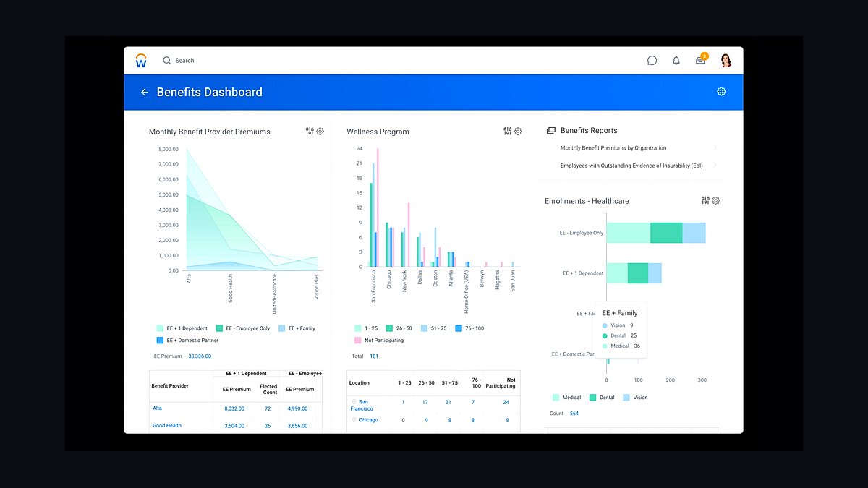
Task: Toggle Vision legend swatch in Enrollments
Action: coord(626,398)
